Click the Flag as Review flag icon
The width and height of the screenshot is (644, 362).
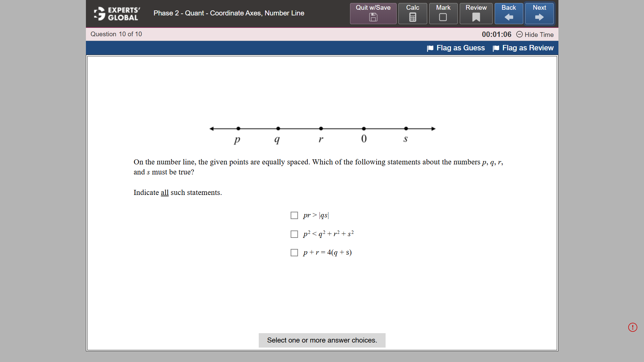pyautogui.click(x=496, y=48)
